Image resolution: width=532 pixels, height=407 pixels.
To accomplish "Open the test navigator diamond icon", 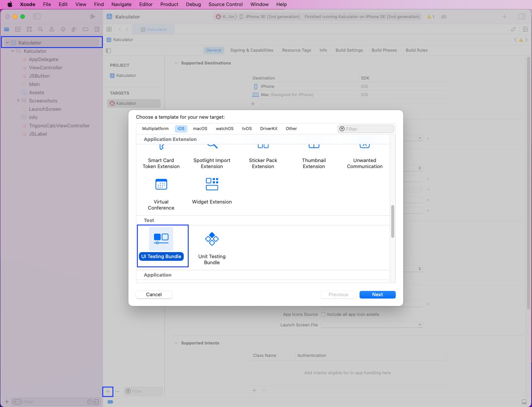I will [63, 29].
